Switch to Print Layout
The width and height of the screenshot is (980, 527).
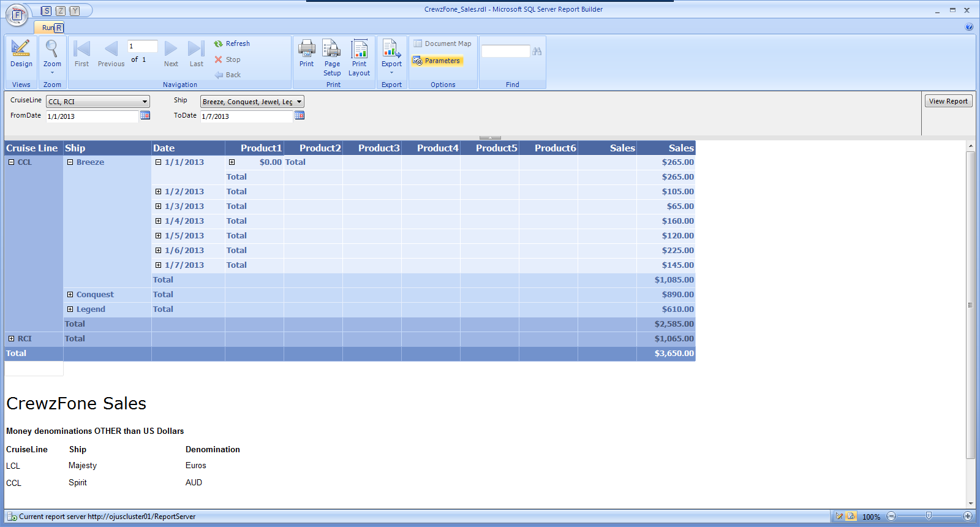(359, 58)
